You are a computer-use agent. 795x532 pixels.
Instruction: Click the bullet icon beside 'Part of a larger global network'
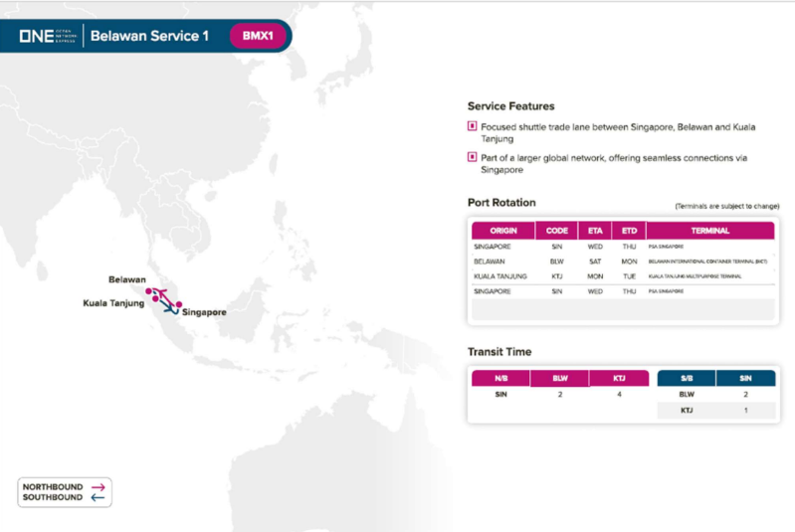(472, 157)
